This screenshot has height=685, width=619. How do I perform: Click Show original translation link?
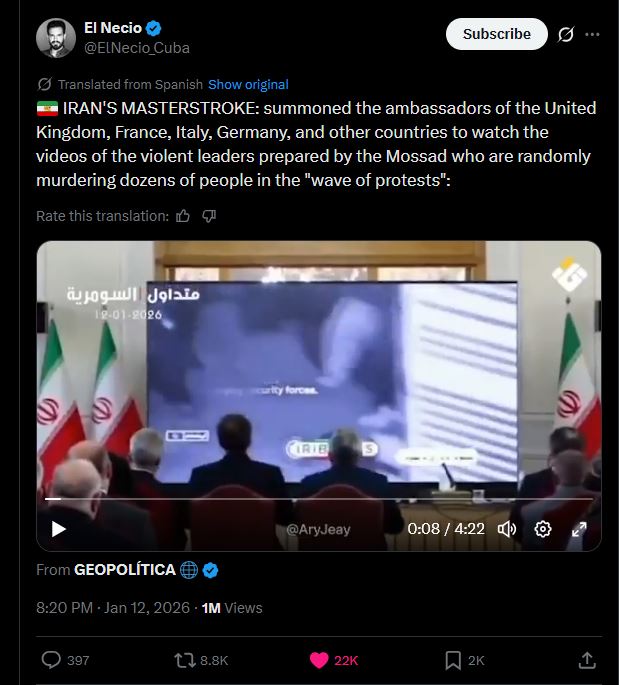(248, 84)
